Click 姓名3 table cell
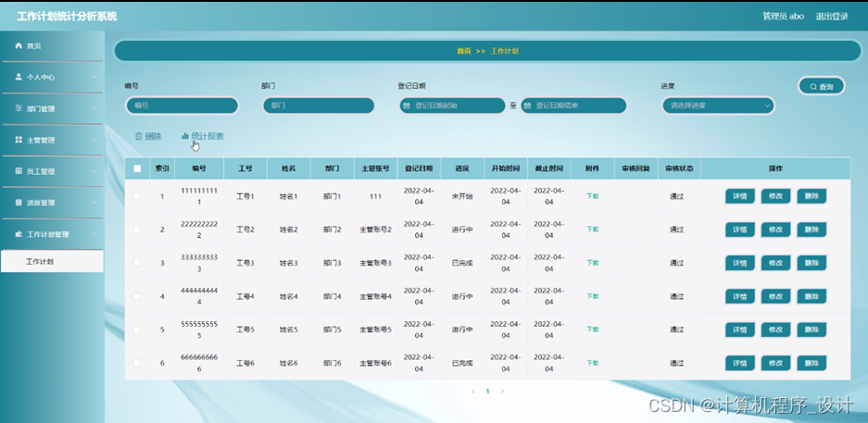Image resolution: width=868 pixels, height=423 pixels. click(x=288, y=263)
